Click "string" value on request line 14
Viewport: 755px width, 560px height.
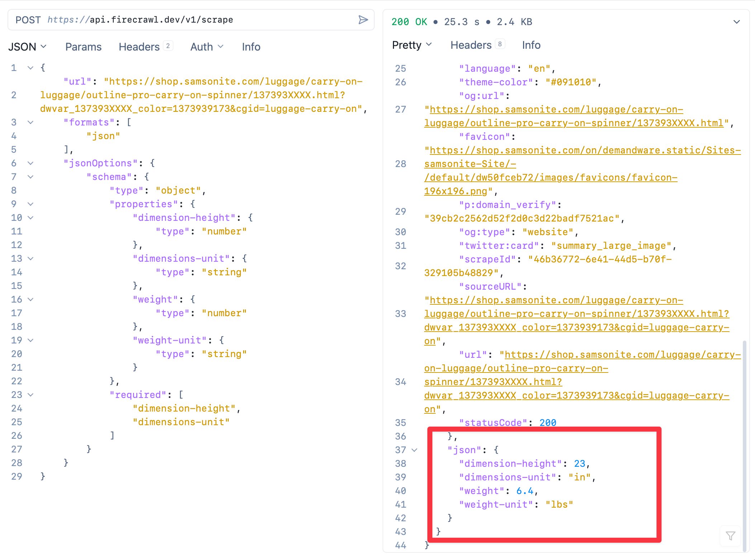pyautogui.click(x=224, y=272)
